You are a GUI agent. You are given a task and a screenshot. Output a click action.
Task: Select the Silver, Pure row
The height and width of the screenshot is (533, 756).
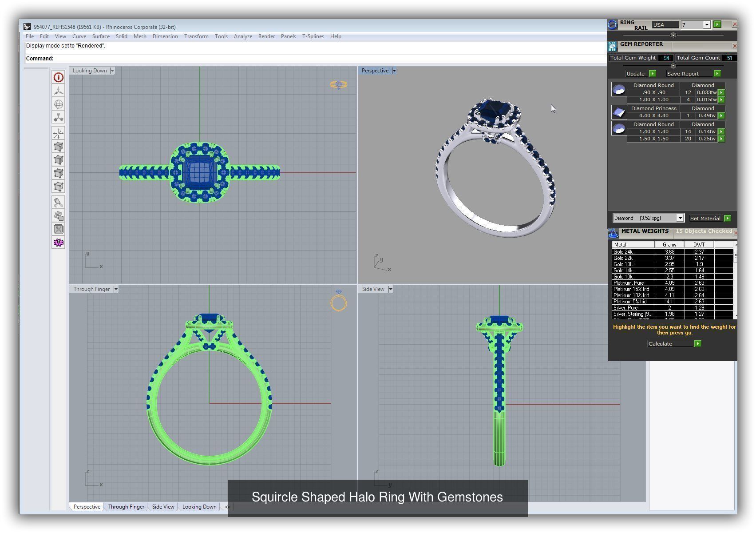(x=672, y=308)
